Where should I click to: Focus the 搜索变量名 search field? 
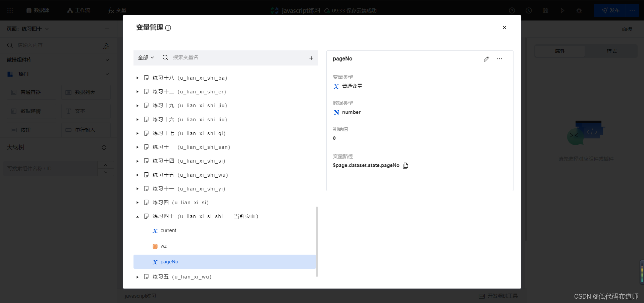[x=238, y=58]
